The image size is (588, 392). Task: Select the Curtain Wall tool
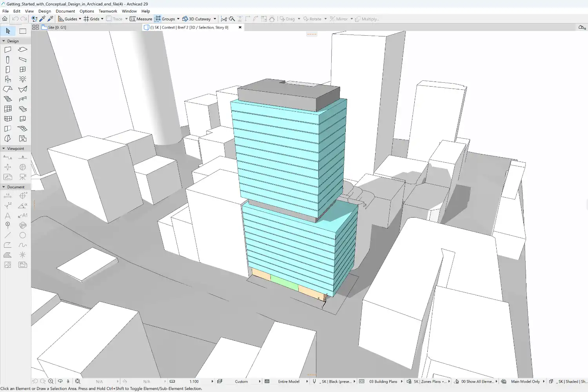(x=8, y=109)
